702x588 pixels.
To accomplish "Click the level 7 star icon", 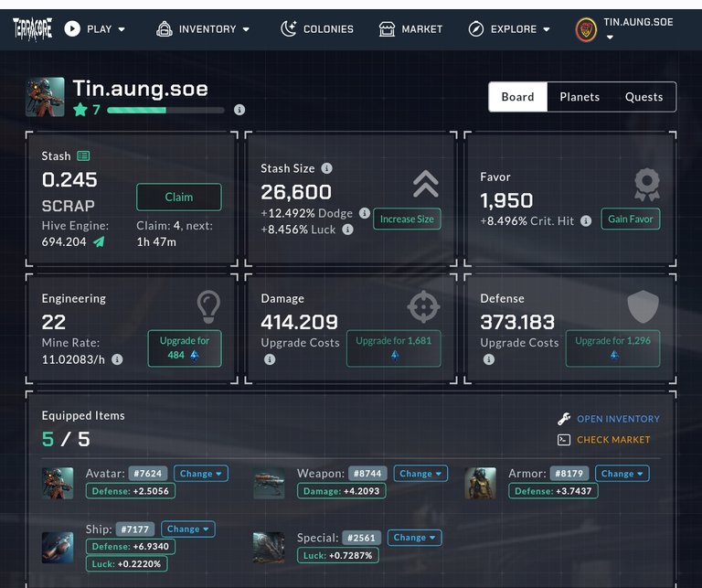I will click(x=80, y=109).
